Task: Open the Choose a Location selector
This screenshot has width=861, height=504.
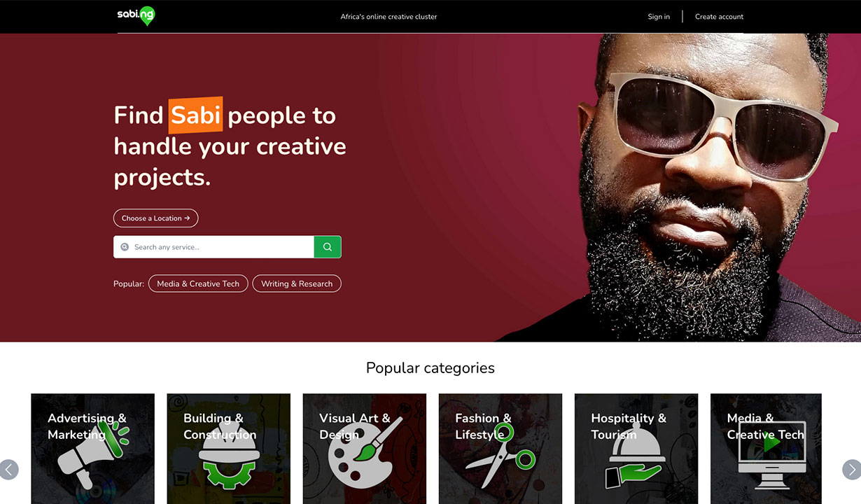Action: coord(156,218)
